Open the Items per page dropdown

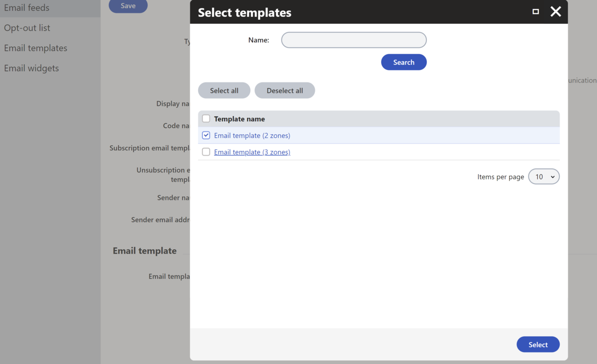[x=544, y=177]
